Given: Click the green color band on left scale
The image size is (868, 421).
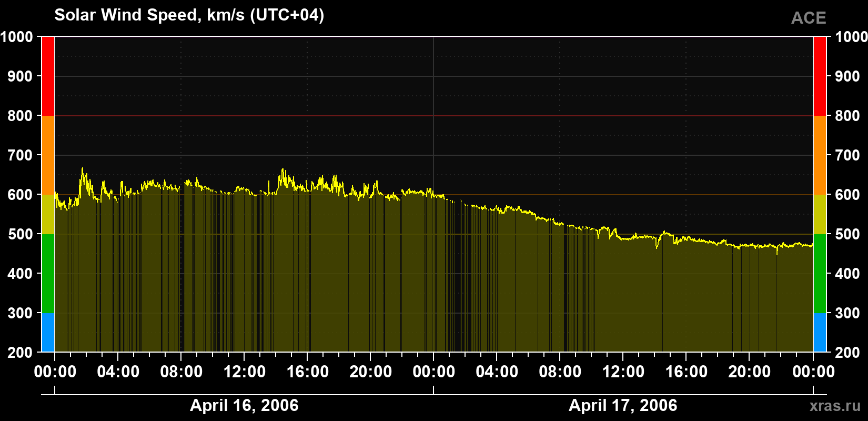Looking at the screenshot, I should 48,274.
